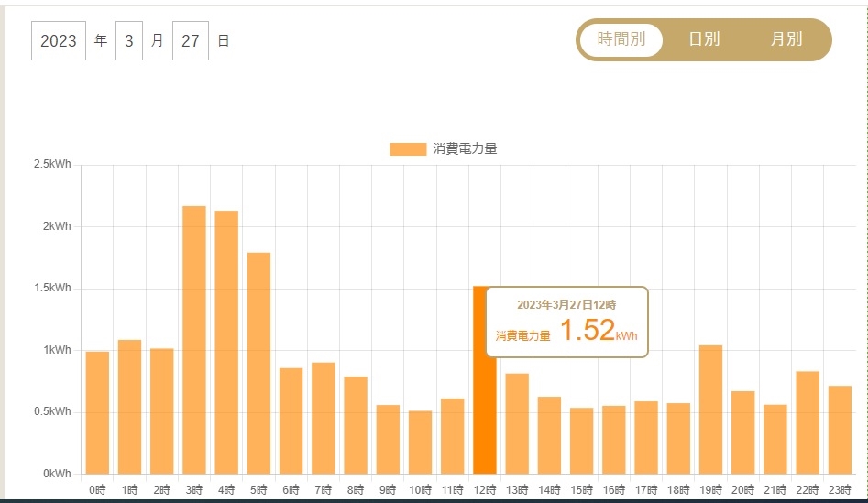Select the 17時 consumption bar
Screen dimensions: 868x503
click(646, 437)
